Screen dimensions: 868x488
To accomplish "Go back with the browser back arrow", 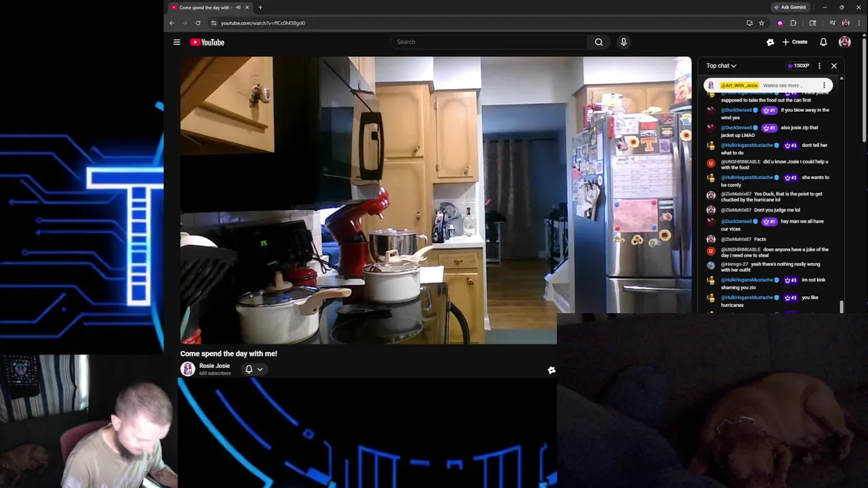I will [172, 23].
